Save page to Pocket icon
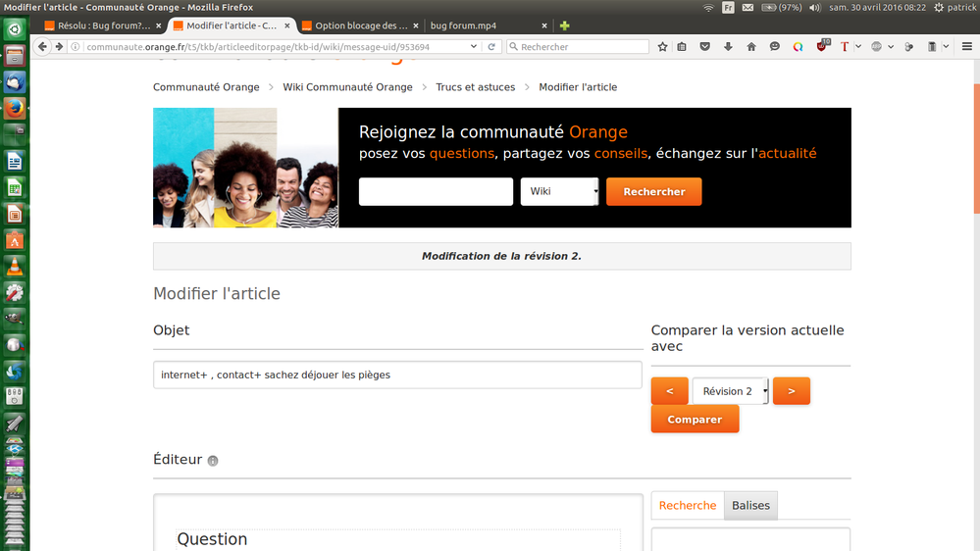 click(705, 47)
